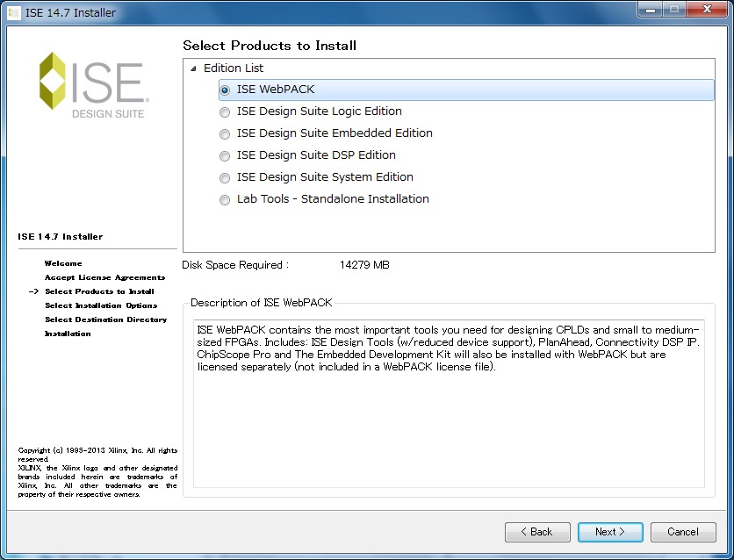734x560 pixels.
Task: Select ISE Design Suite System Edition radio
Action: 225,178
